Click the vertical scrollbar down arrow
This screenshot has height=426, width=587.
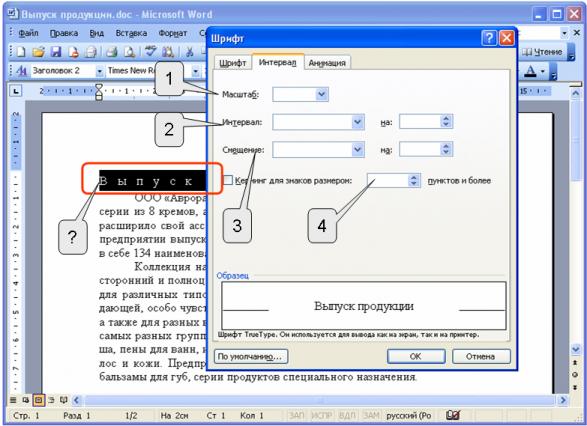pyautogui.click(x=576, y=350)
